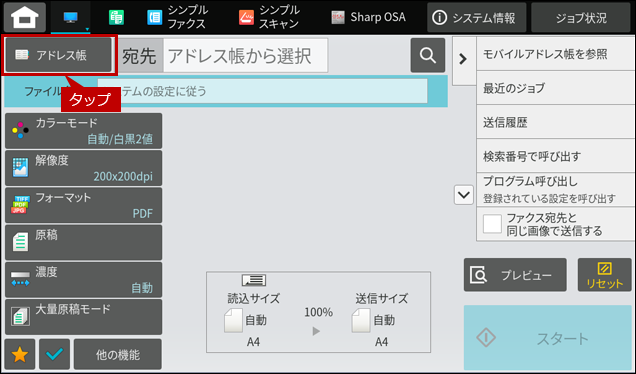This screenshot has height=374, width=636.
Task: Tap the スタート start button
Action: point(548,337)
